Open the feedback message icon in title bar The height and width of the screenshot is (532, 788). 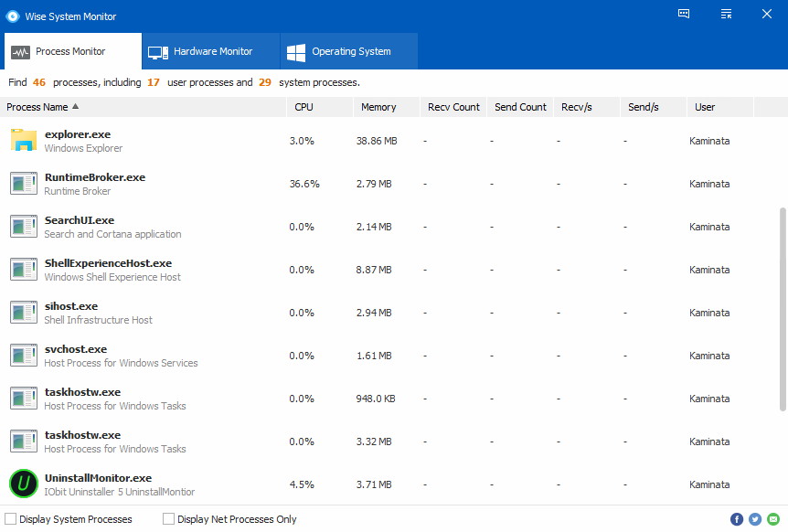(x=684, y=14)
